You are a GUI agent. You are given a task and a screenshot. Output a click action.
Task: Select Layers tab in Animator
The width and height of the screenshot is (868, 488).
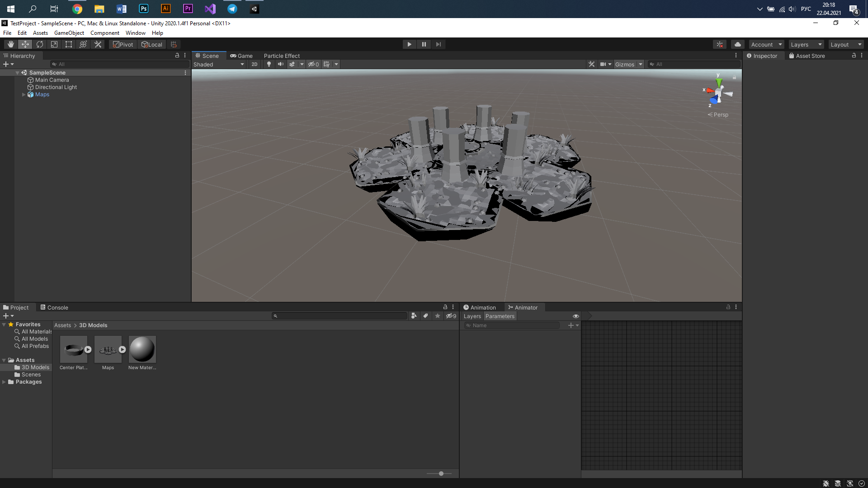tap(472, 316)
